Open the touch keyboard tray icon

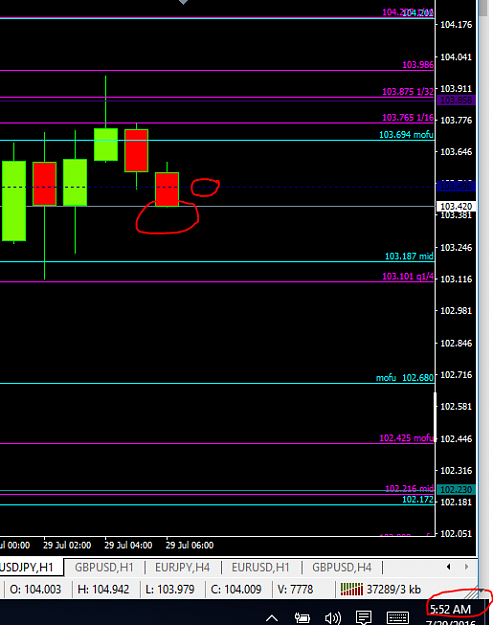(398, 618)
